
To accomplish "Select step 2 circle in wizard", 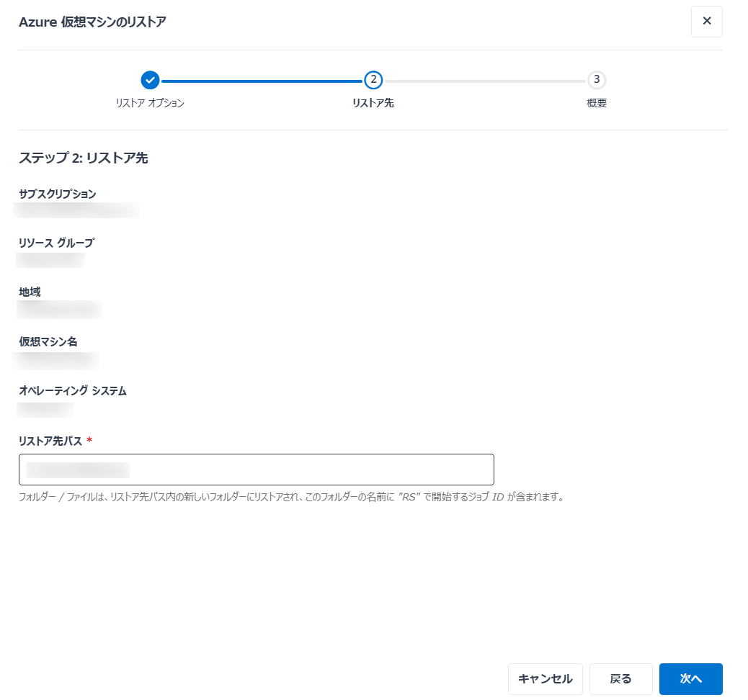I will tap(373, 80).
